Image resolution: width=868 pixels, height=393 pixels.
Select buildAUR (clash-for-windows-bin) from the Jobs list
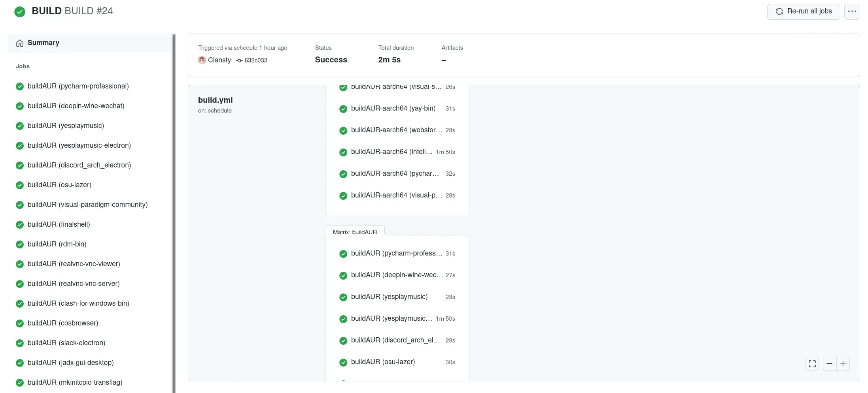click(78, 303)
